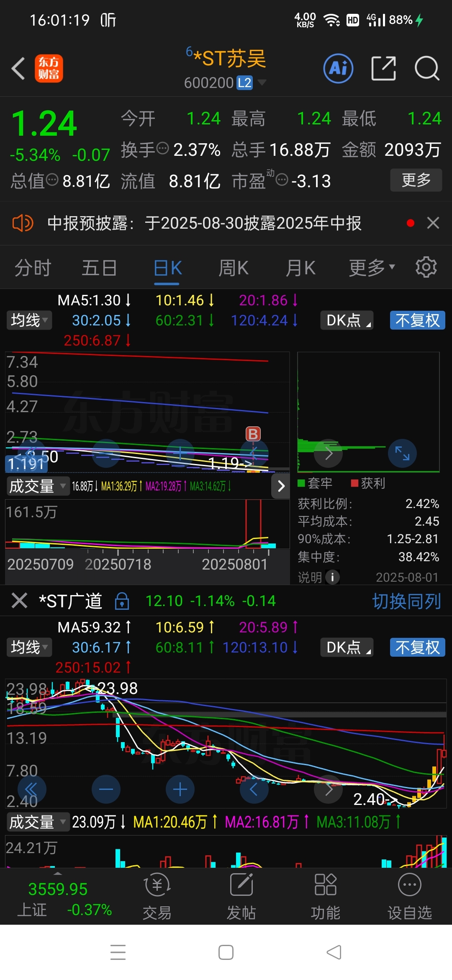Tap Android back triangle button
The image size is (452, 980).
334,952
